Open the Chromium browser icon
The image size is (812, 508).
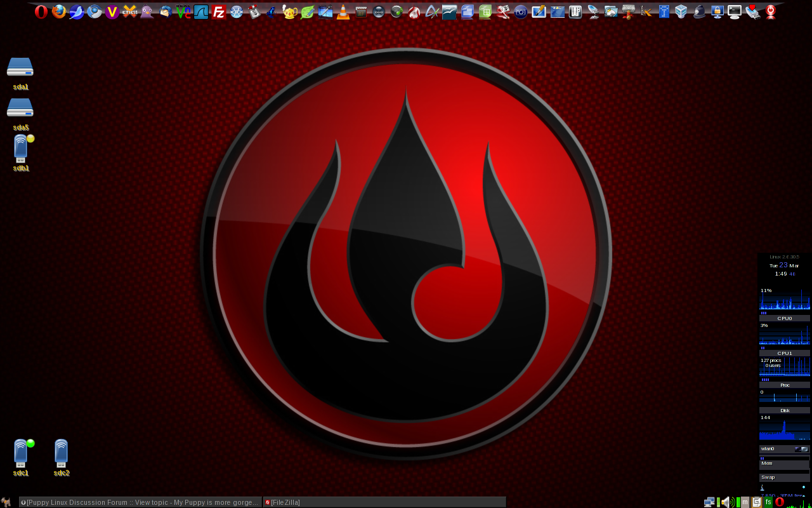coord(95,11)
